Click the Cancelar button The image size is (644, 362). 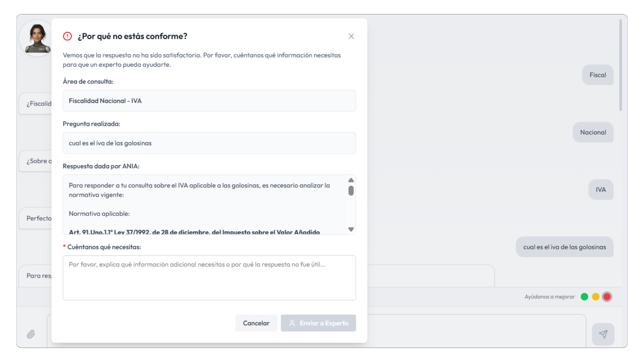[256, 323]
